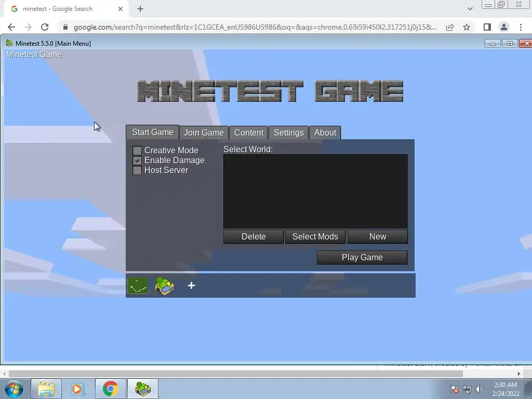This screenshot has width=532, height=399.
Task: Uncheck the Enable Damage checkbox
Action: coord(137,160)
